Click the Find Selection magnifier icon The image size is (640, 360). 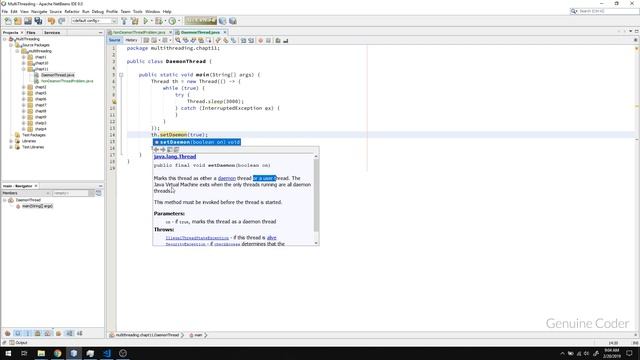coord(178,40)
